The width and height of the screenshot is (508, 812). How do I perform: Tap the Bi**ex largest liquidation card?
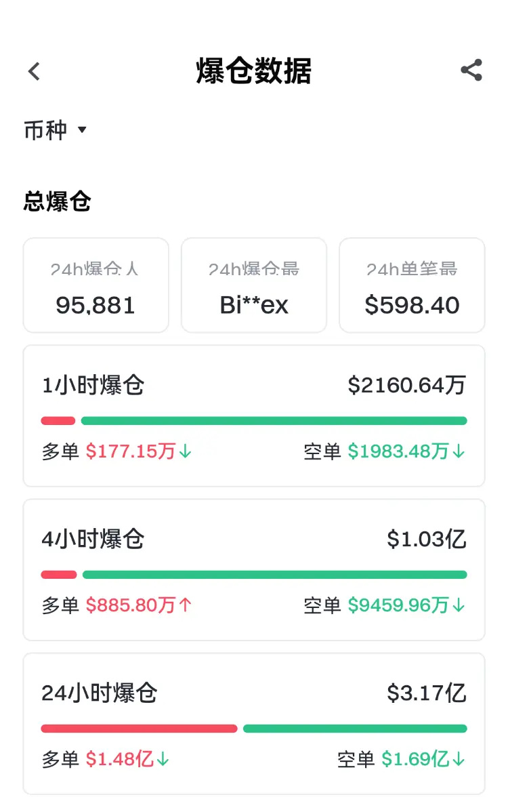[x=254, y=285]
